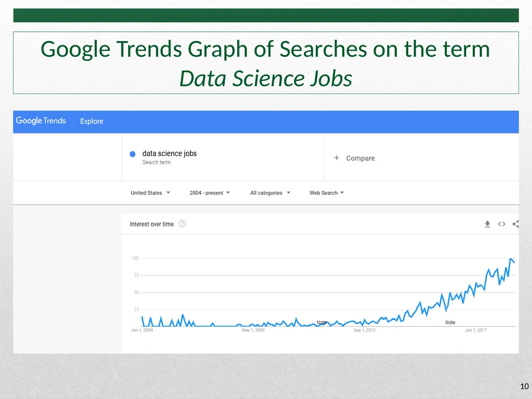The width and height of the screenshot is (532, 399).
Task: Open the Explore tab in header
Action: coord(91,121)
